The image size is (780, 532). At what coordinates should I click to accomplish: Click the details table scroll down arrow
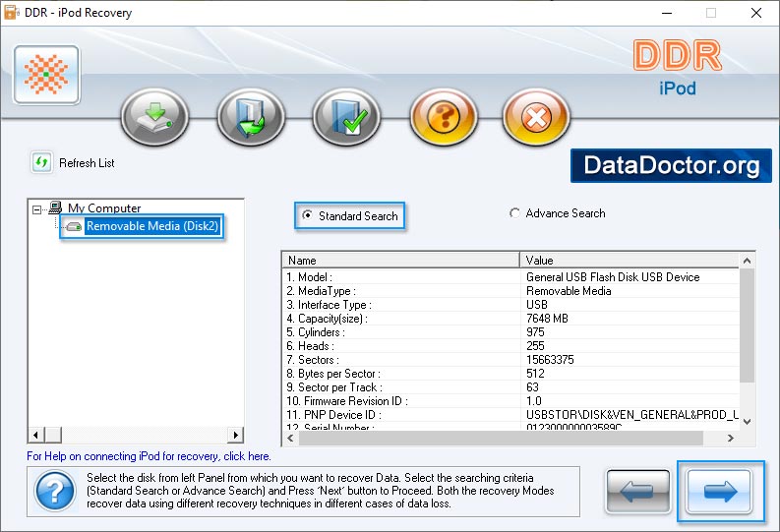[747, 422]
